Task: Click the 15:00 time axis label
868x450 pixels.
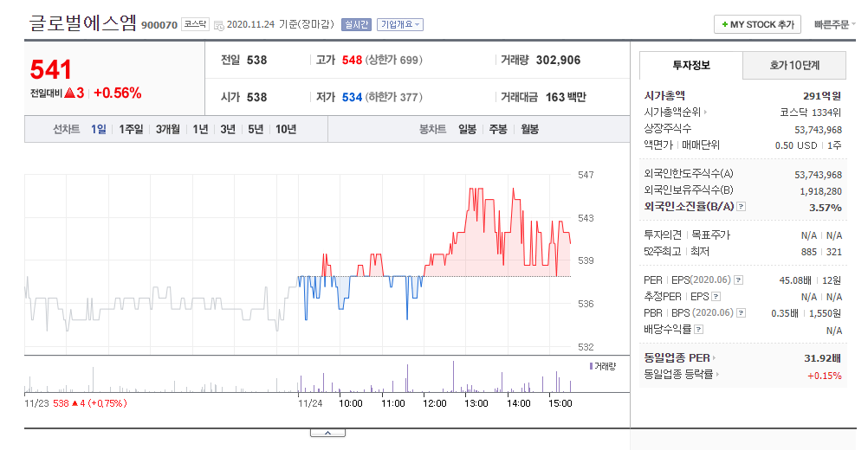Action: [x=560, y=403]
